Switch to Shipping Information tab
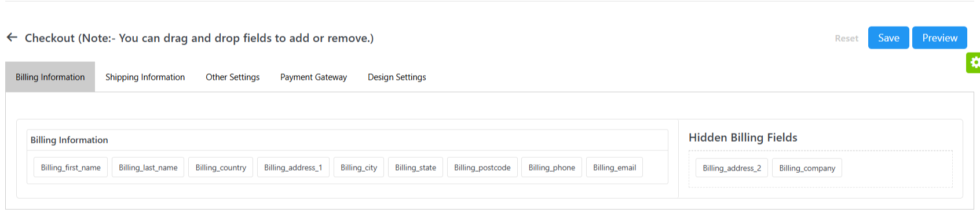This screenshot has width=980, height=215. [145, 77]
